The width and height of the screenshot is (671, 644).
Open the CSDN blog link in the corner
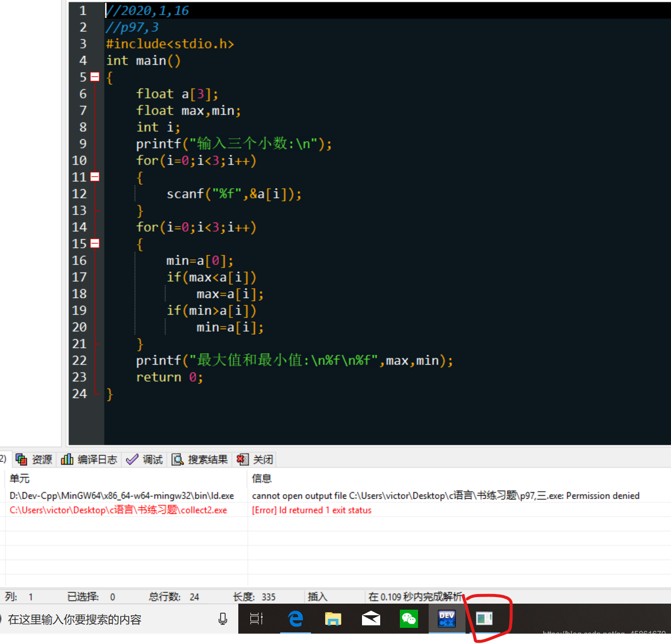click(604, 634)
